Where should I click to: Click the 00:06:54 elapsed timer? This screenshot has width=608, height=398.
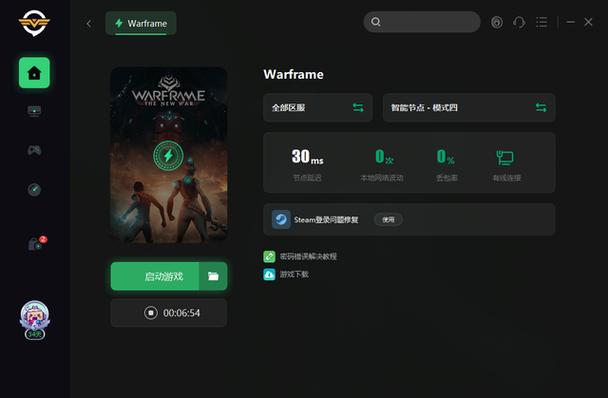click(181, 313)
